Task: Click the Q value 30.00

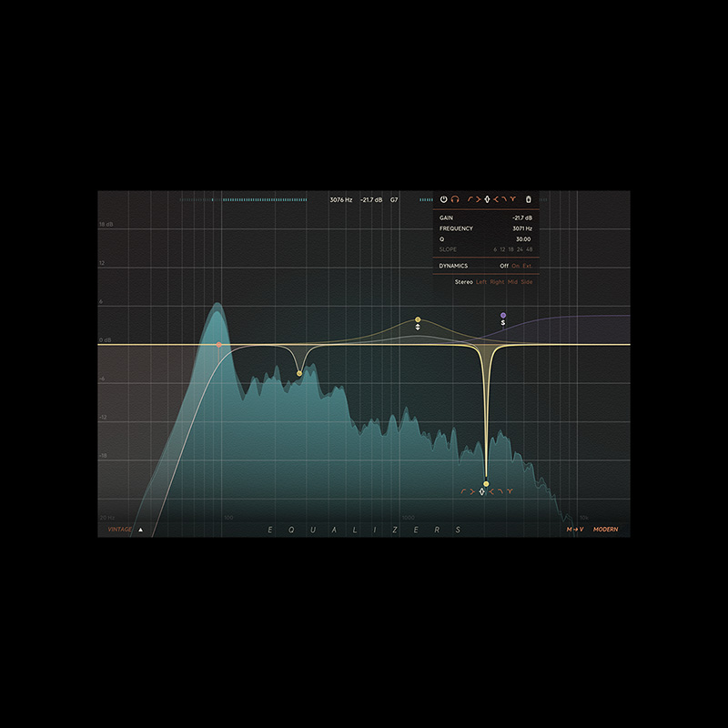Action: point(524,239)
